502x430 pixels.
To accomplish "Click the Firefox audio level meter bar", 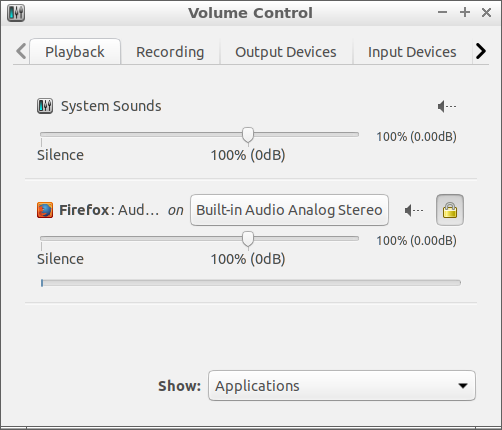I will [x=251, y=283].
